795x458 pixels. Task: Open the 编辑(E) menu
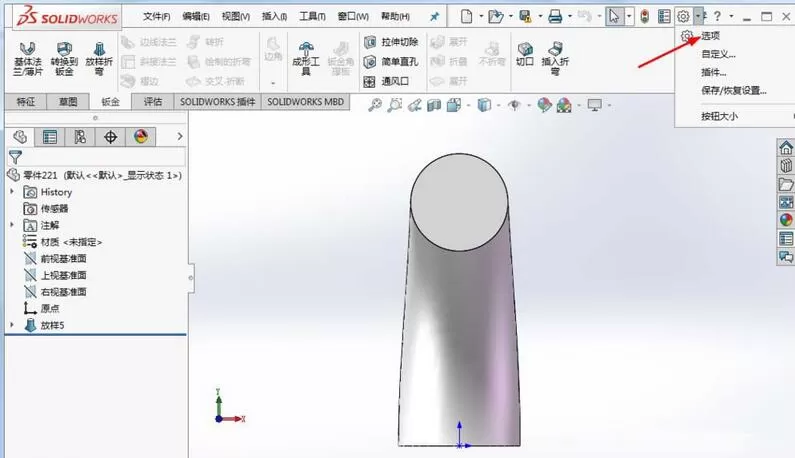[x=196, y=17]
